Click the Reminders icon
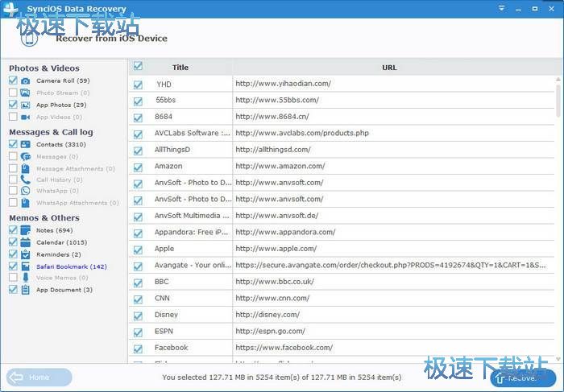This screenshot has height=392, width=564. point(25,254)
